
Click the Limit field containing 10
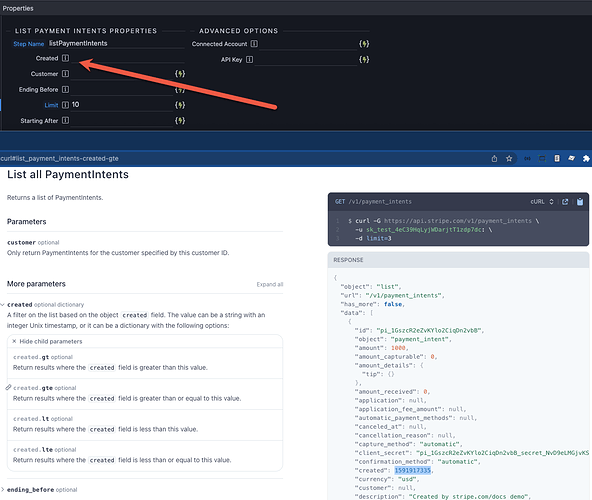tap(122, 105)
